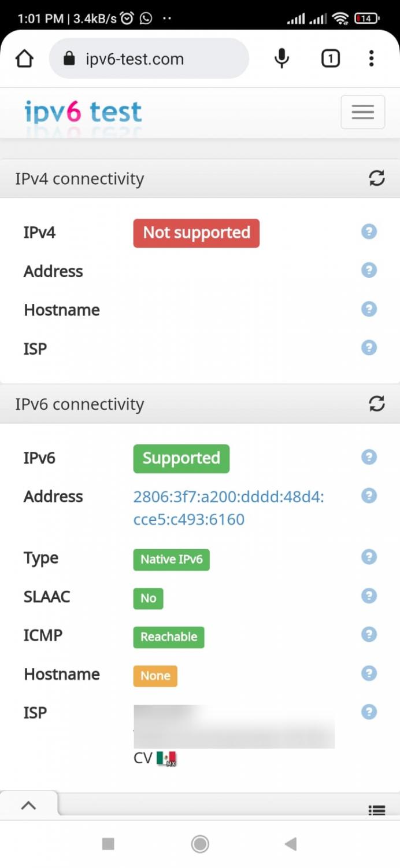Refresh the IPv4 connectivity test
Viewport: 400px width, 868px height.
pos(376,179)
